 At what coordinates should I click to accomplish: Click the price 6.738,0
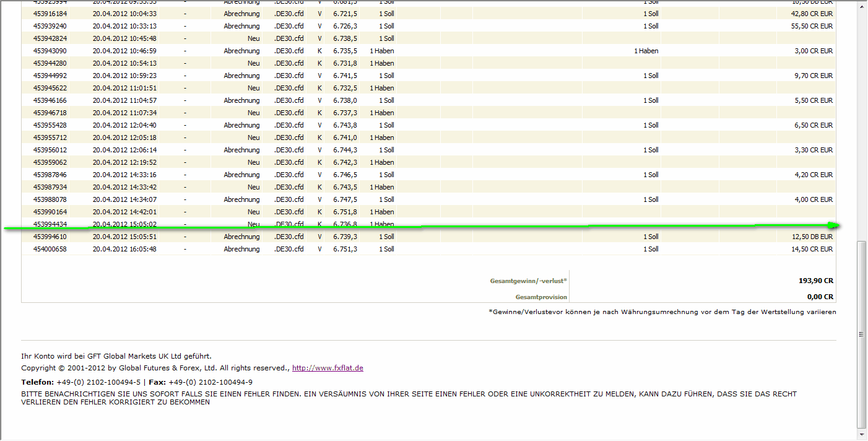click(x=345, y=100)
